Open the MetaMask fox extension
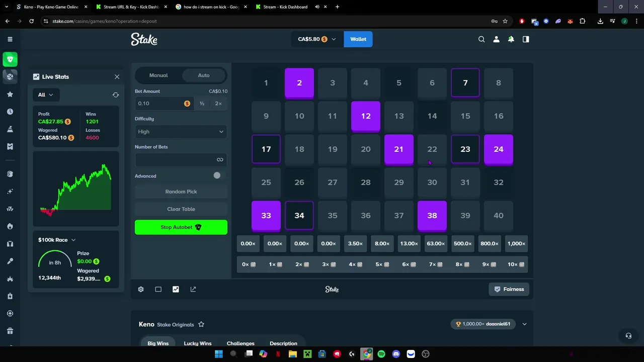Image resolution: width=644 pixels, height=362 pixels. coord(570,21)
